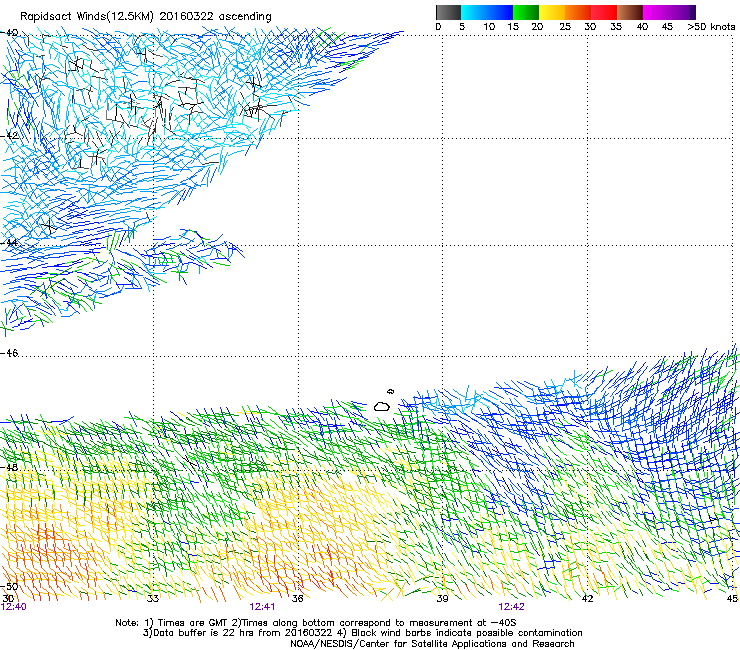The width and height of the screenshot is (740, 650).
Task: Click the cyan 5-10 knots color swatch
Action: coord(474,12)
